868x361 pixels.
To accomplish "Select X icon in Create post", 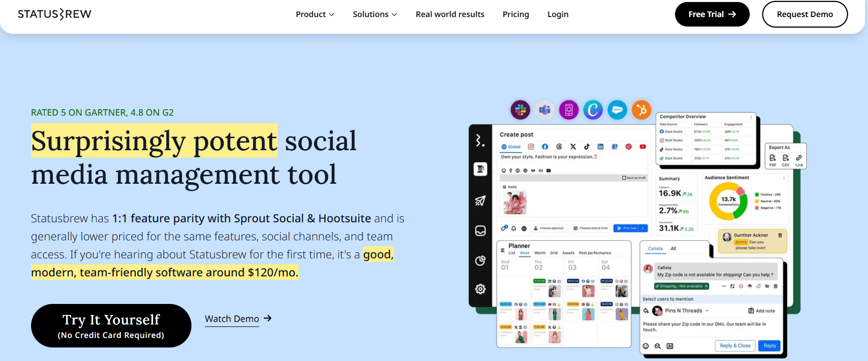I will (573, 147).
